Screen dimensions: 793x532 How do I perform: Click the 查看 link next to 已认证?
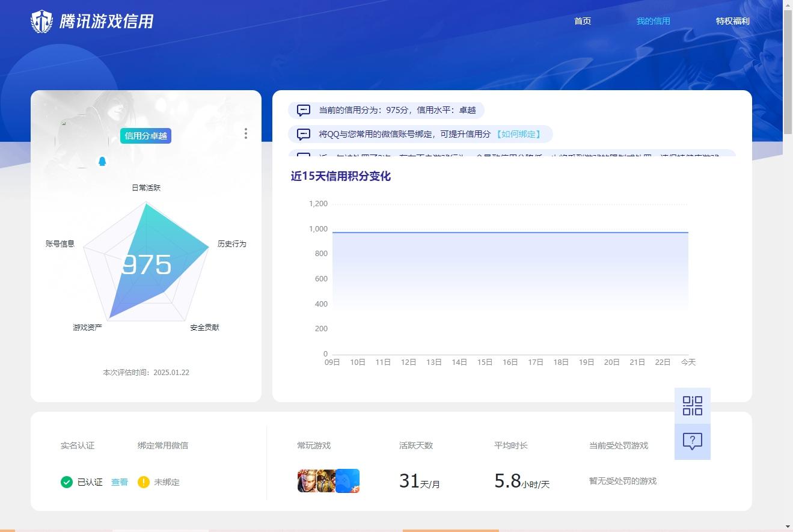coord(120,482)
